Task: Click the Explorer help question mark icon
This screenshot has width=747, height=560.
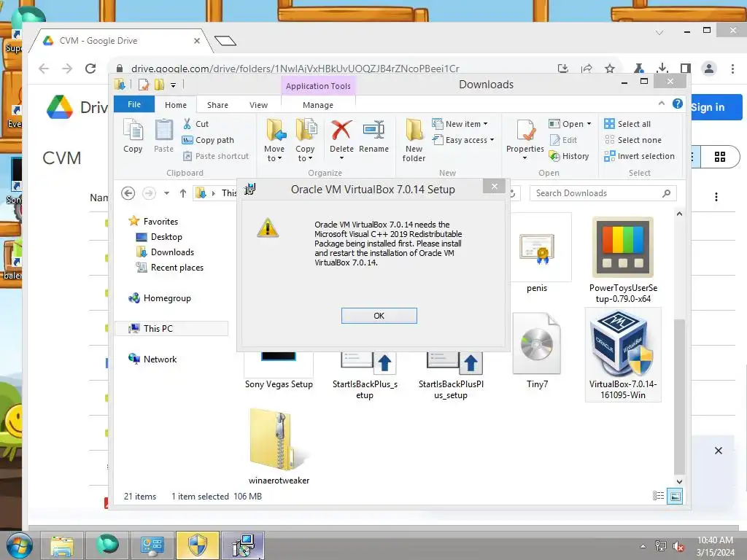Action: pyautogui.click(x=678, y=104)
